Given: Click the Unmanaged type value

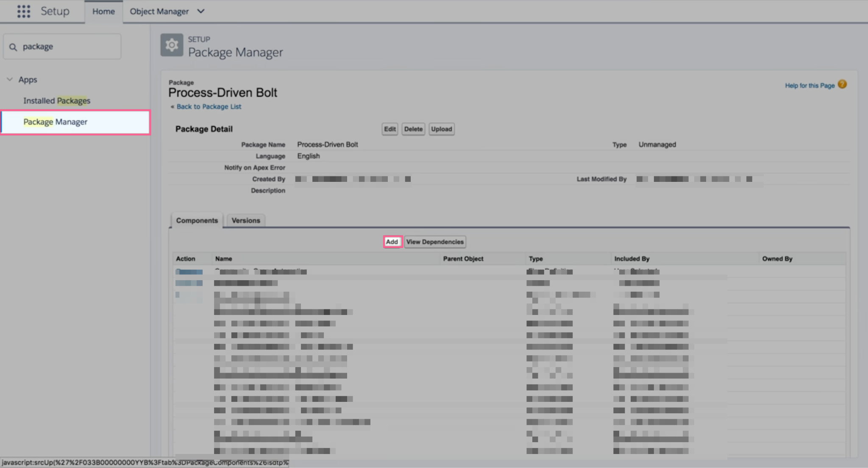Looking at the screenshot, I should point(657,145).
